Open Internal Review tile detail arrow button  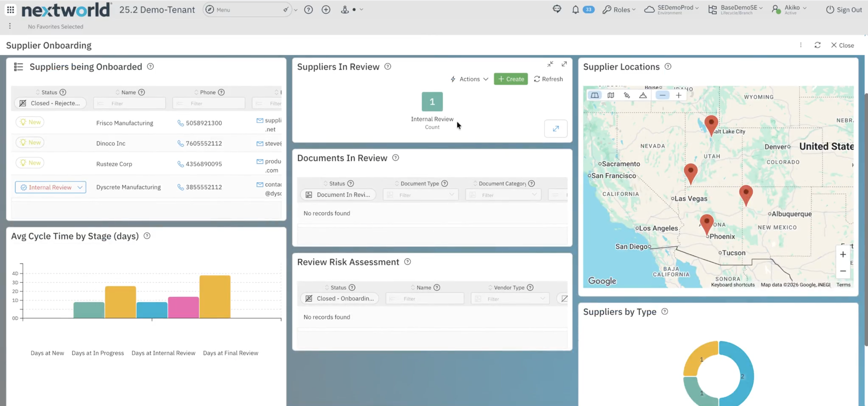(555, 129)
